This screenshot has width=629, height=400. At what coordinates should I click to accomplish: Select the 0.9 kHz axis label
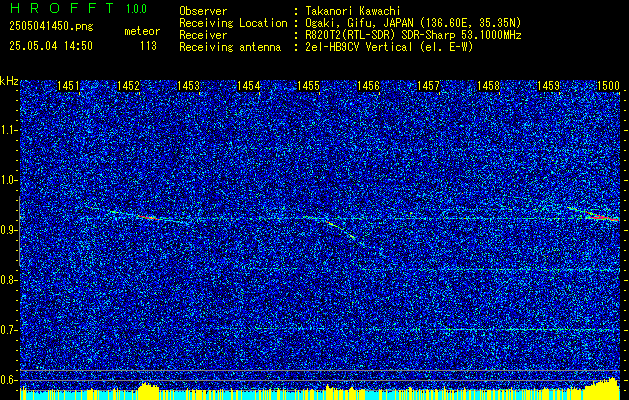(x=8, y=230)
